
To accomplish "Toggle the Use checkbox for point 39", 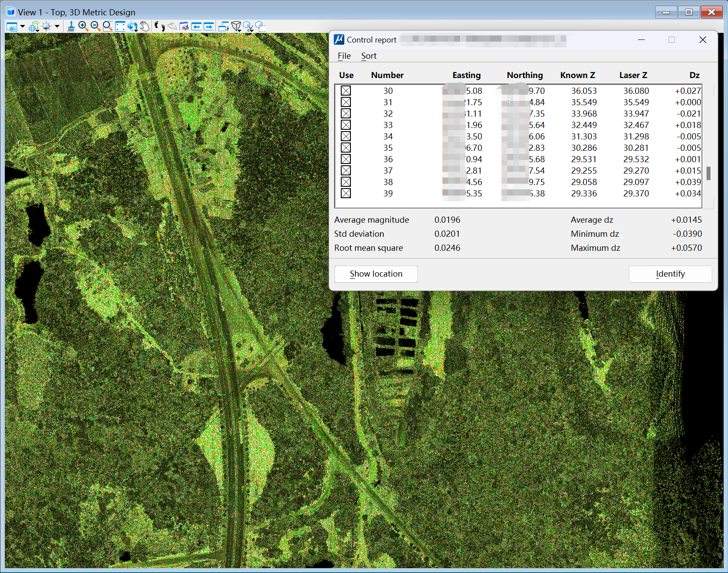I will pos(346,193).
